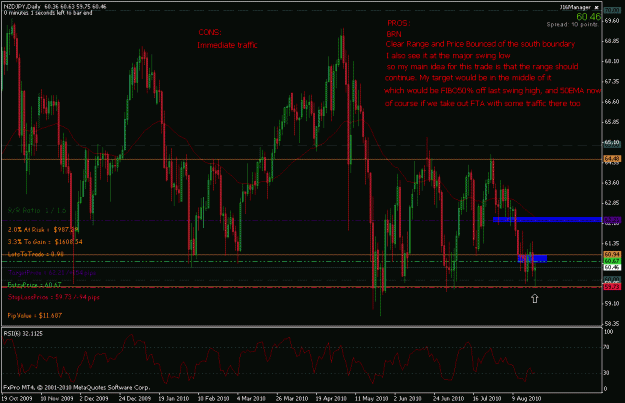Viewport: 625px width, 403px height.
Task: Click the 'R/R Ratio' label
Action: tap(37, 210)
